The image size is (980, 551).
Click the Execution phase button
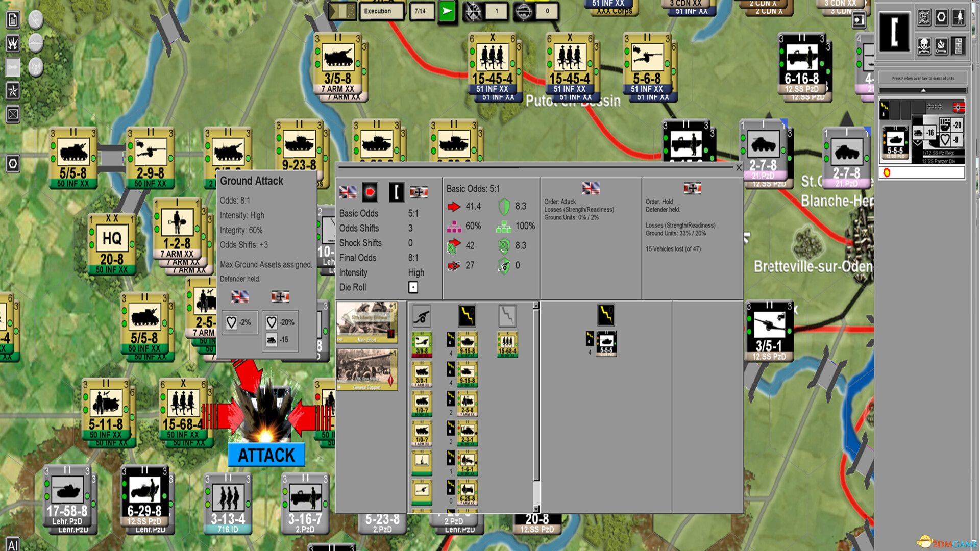(382, 11)
